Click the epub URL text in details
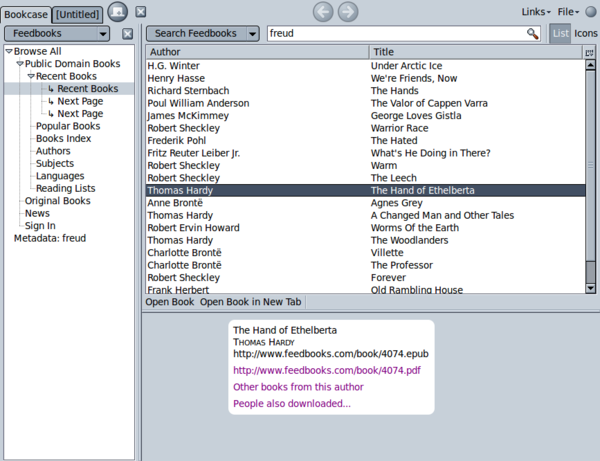Viewport: 600px width, 461px height. pyautogui.click(x=331, y=353)
